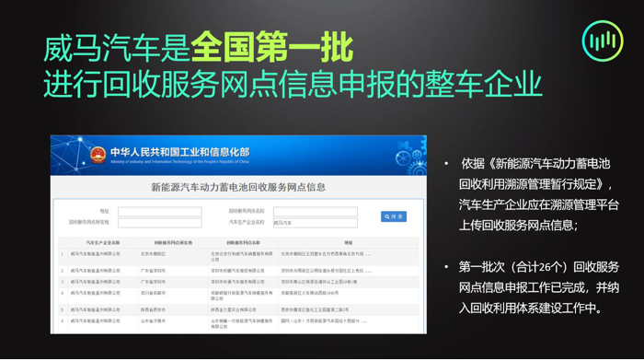The height and width of the screenshot is (361, 644).
Task: Click the 回收服务网点名称 input field
Action: (315, 211)
